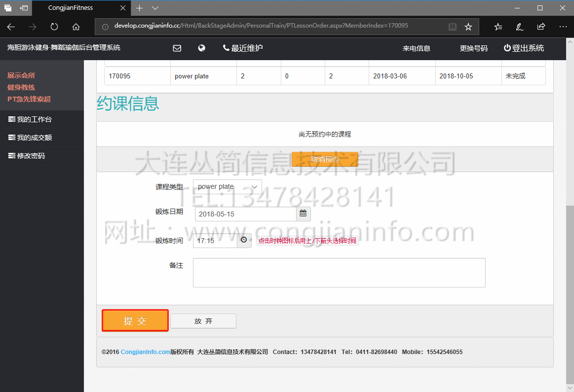Image resolution: width=574 pixels, height=392 pixels.
Task: Click the globe icon in header
Action: coord(201,48)
